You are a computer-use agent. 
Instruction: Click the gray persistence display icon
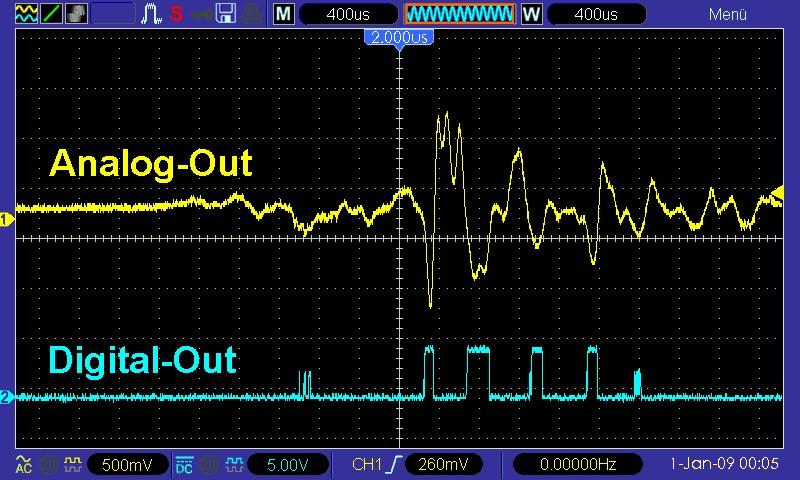click(x=76, y=13)
